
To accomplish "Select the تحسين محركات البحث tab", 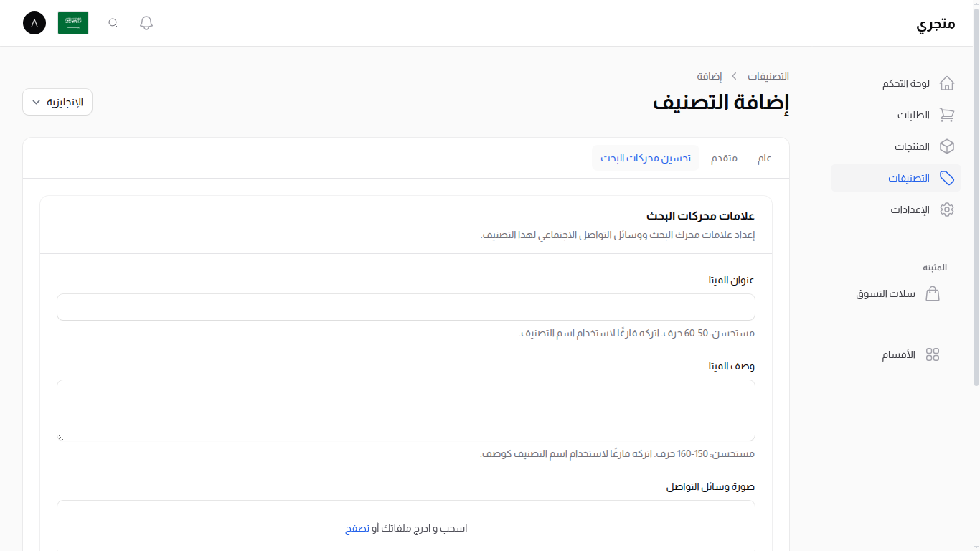I will pyautogui.click(x=646, y=158).
